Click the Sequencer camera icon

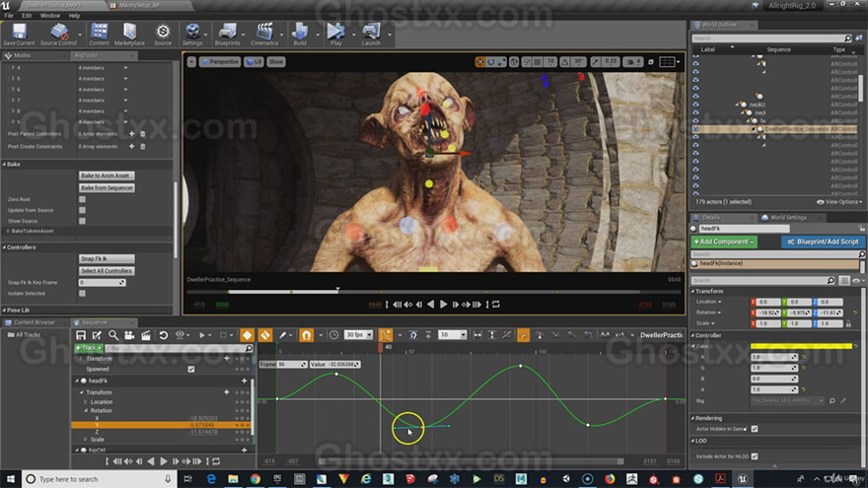pyautogui.click(x=129, y=335)
